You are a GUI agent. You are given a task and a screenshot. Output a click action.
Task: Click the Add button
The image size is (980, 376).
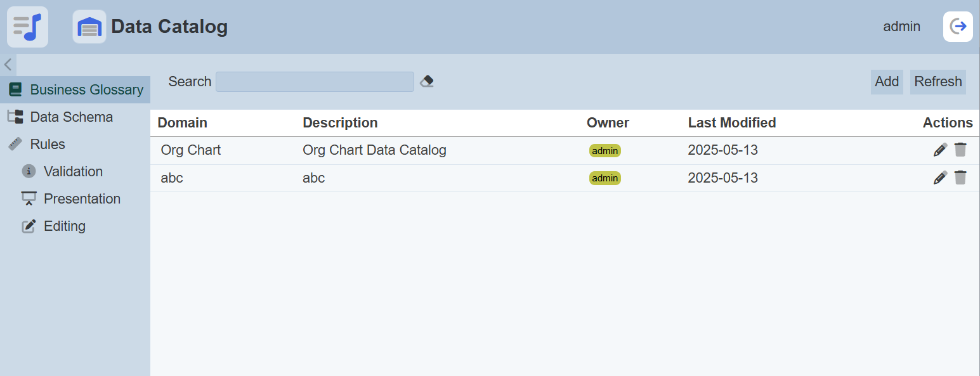pyautogui.click(x=887, y=82)
